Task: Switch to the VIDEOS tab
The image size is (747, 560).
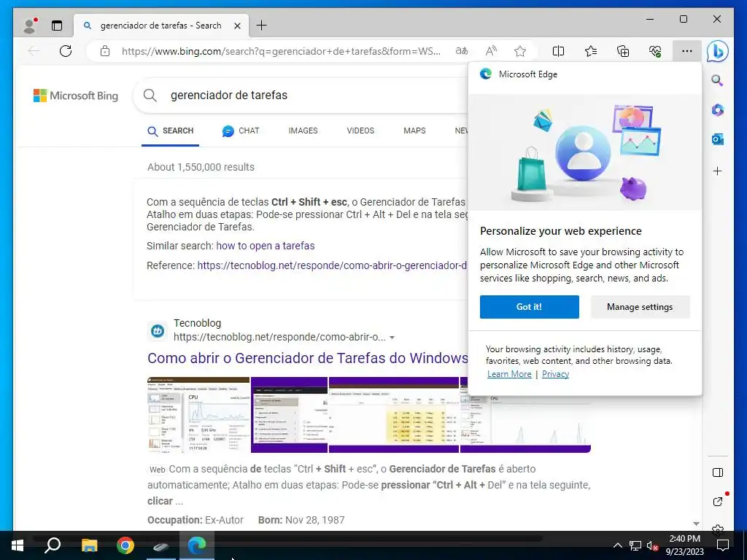Action: [x=360, y=131]
